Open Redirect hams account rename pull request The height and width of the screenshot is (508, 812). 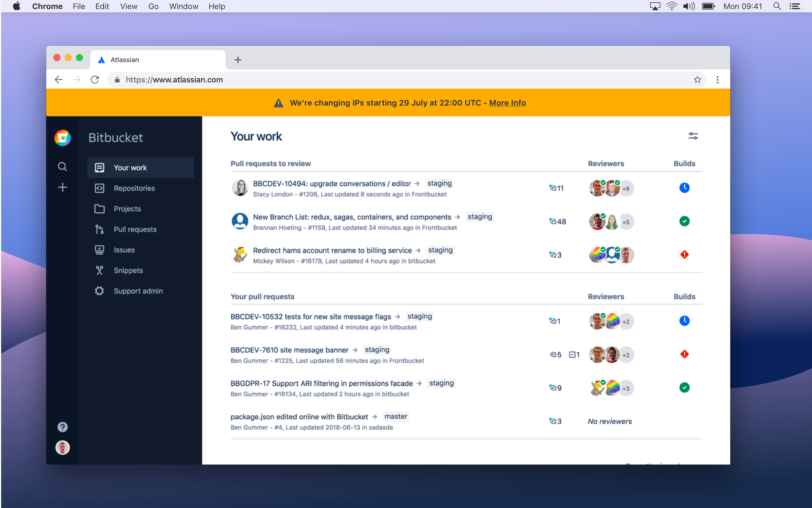click(x=332, y=250)
